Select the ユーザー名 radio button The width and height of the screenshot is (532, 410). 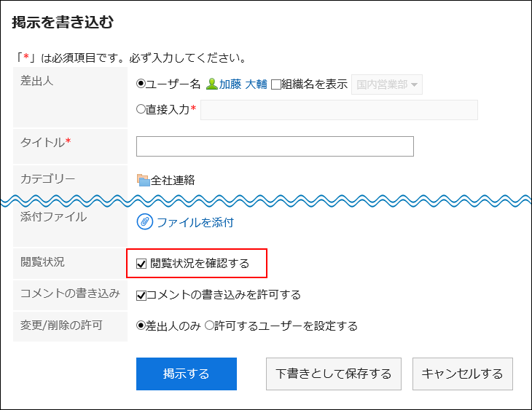pyautogui.click(x=141, y=84)
